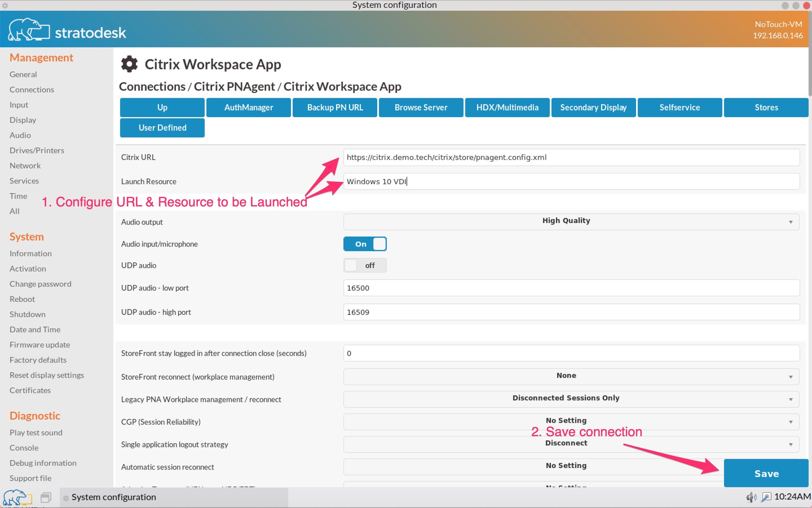Expand the CGP Session Reliability dropdown
812x508 pixels.
point(791,421)
